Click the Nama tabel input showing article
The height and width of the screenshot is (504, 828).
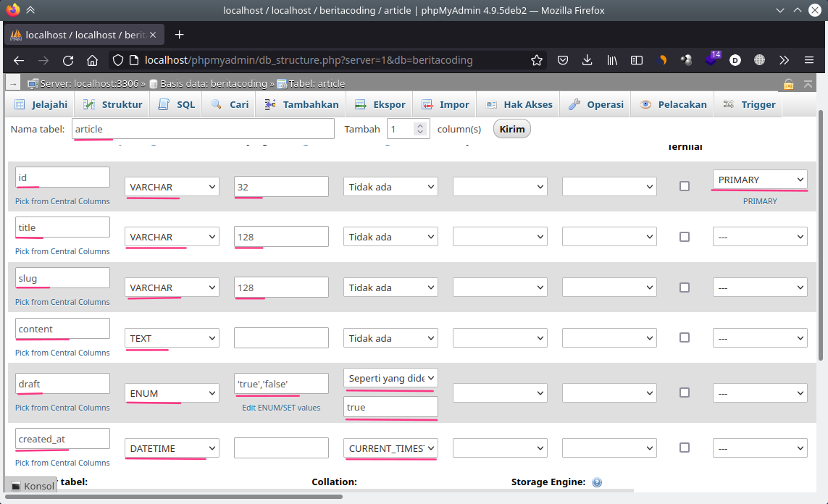point(203,128)
